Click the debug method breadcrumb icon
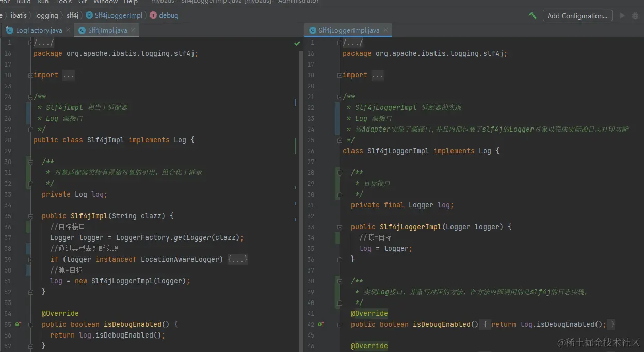This screenshot has width=644, height=352. tap(153, 15)
